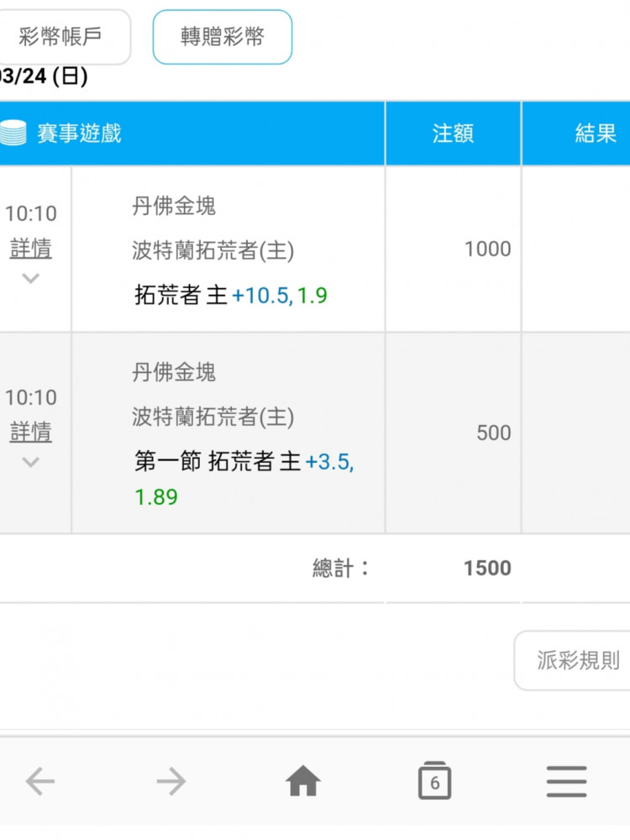Open the hamburger menu icon
This screenshot has height=840, width=630.
[566, 782]
